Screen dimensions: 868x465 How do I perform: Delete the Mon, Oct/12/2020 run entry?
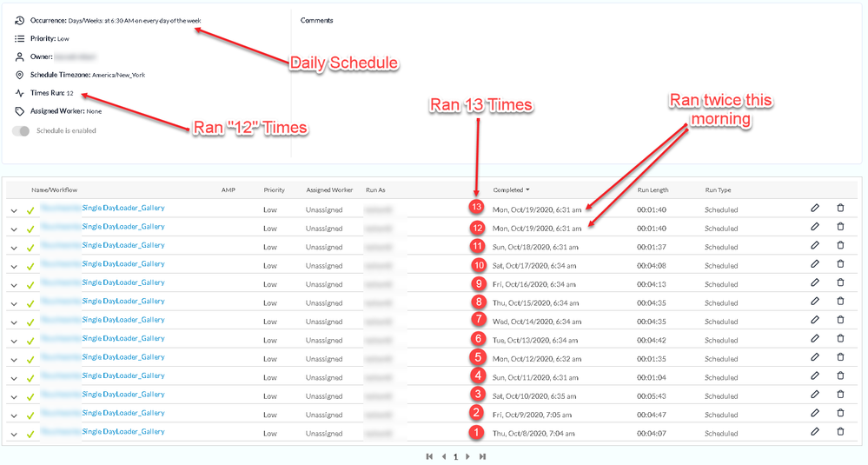[840, 357]
